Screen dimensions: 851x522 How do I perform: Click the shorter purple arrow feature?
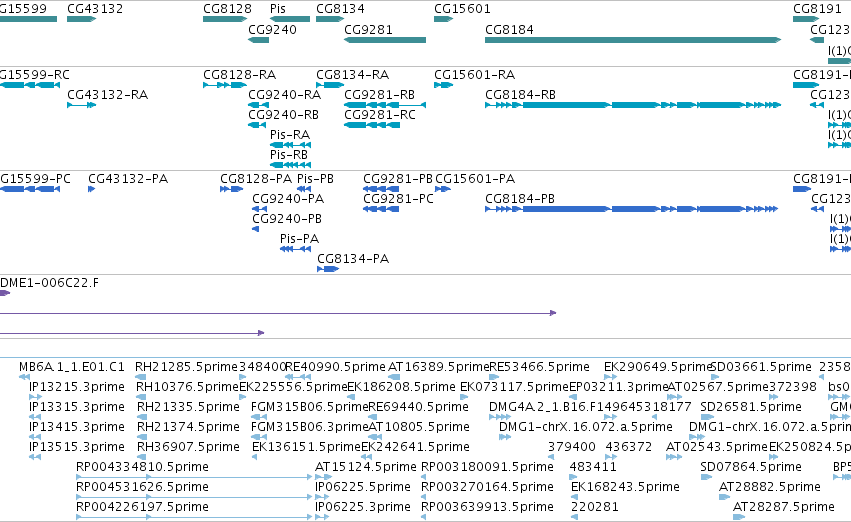[x=132, y=333]
